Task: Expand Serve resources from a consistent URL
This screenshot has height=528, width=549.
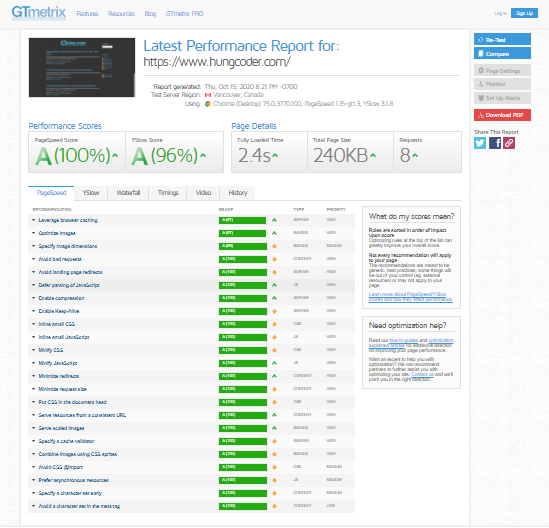Action: [192, 415]
